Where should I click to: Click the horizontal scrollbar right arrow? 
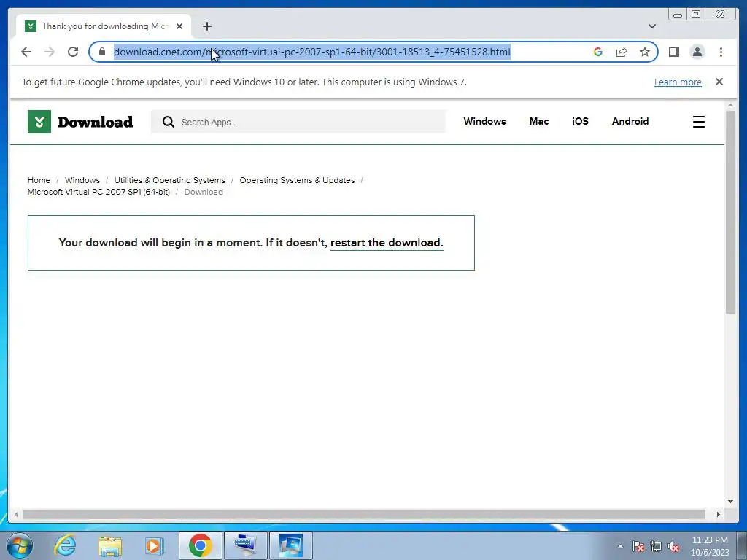click(x=718, y=514)
